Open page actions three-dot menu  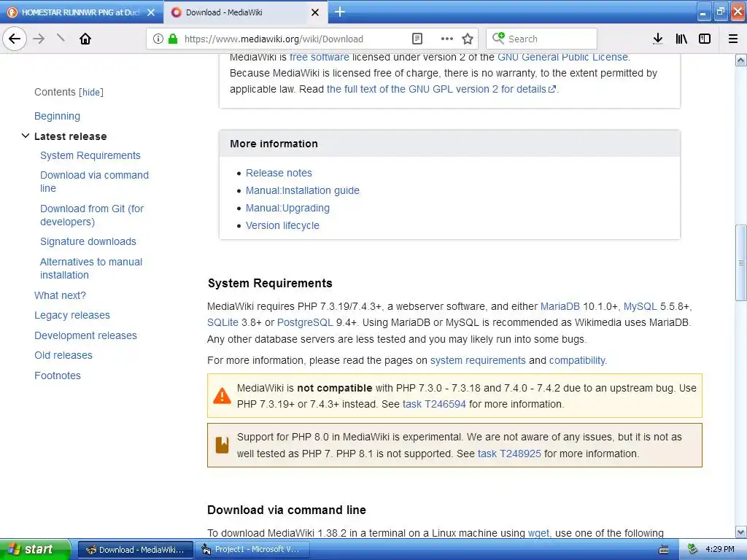pos(446,39)
